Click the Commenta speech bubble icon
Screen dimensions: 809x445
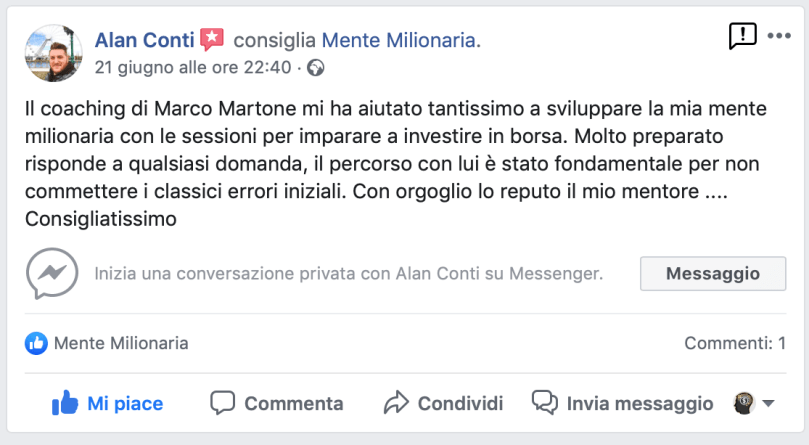222,403
